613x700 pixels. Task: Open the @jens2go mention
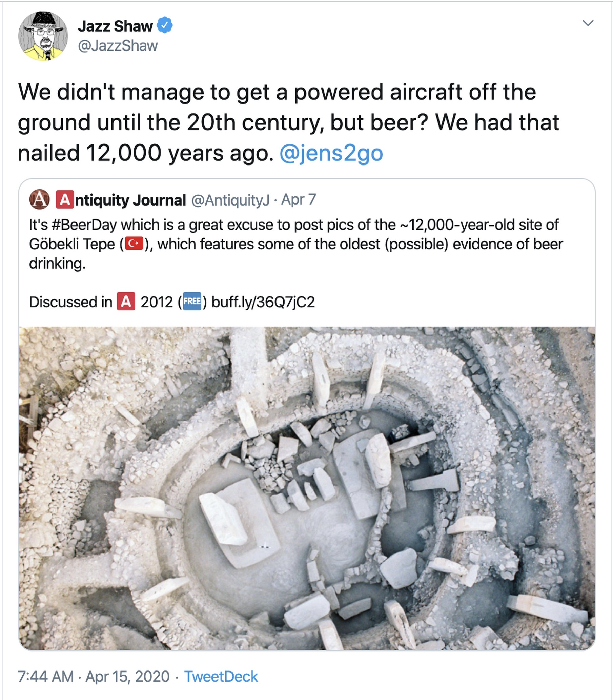[x=331, y=153]
